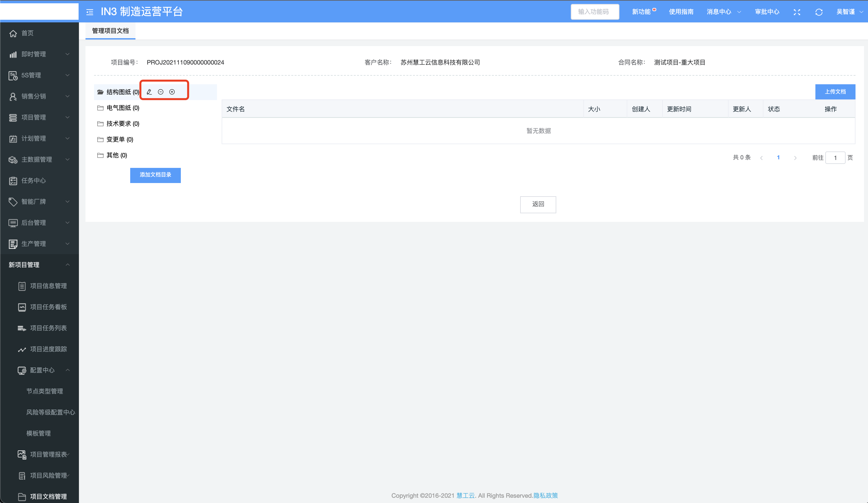Click the 隐私政策 footer link
This screenshot has height=503, width=868.
pyautogui.click(x=545, y=495)
